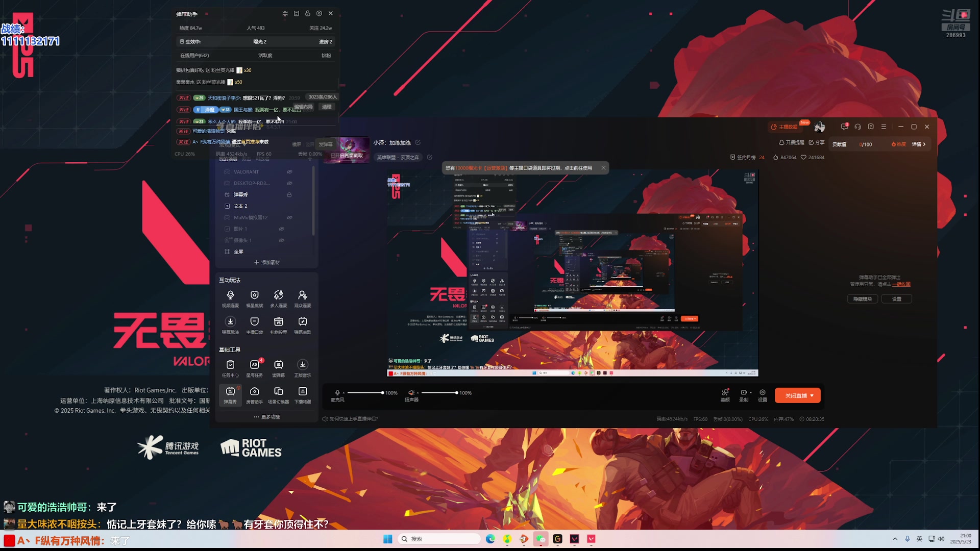Expand speaker device arrow

coord(418,393)
